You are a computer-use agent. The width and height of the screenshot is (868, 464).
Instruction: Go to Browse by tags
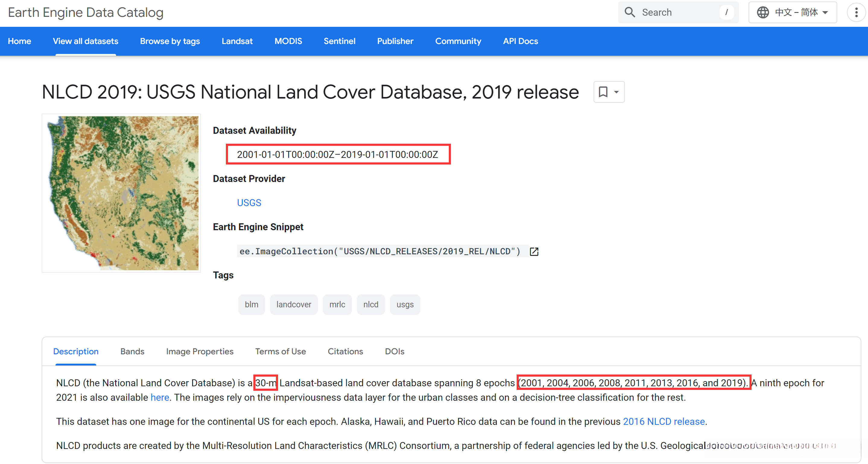pos(170,41)
